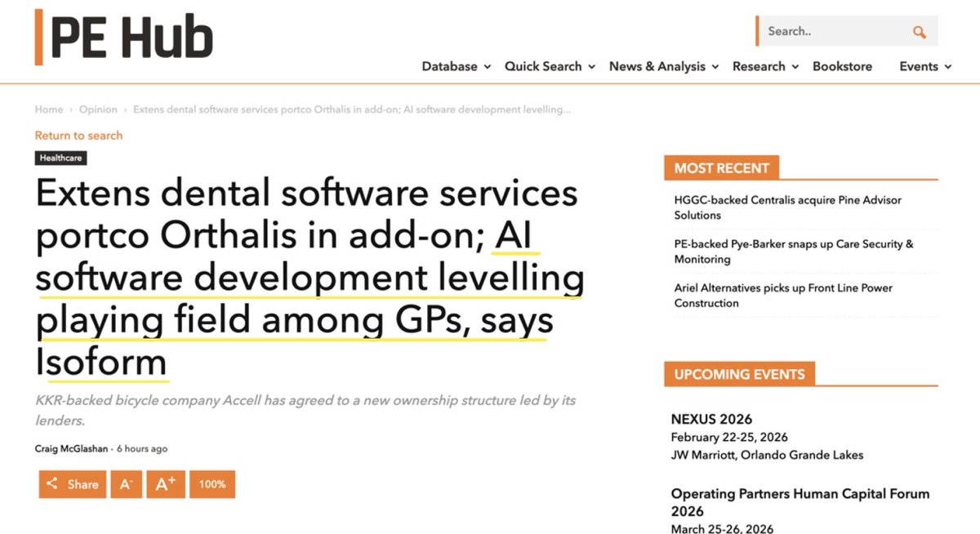This screenshot has width=980, height=534.
Task: Reset text size with 100% button
Action: (x=212, y=484)
